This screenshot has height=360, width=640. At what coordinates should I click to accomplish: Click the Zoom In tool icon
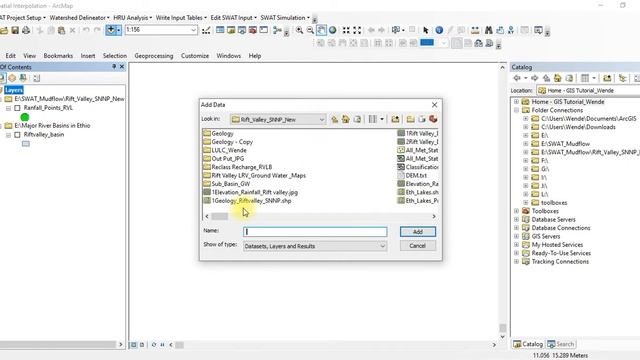299,30
